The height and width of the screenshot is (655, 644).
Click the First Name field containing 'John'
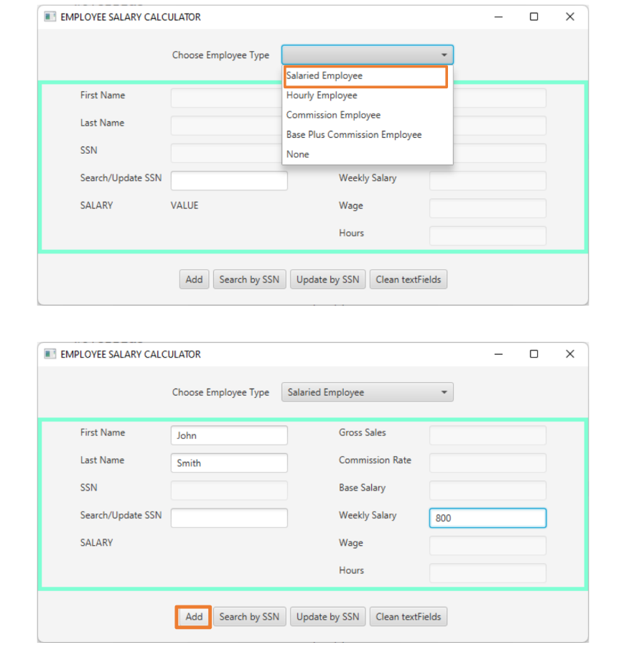pyautogui.click(x=228, y=435)
